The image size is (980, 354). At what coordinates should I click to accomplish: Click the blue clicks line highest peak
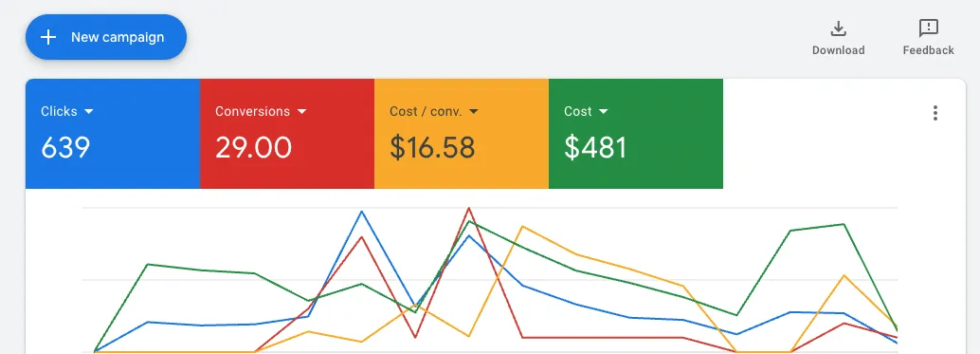(x=361, y=212)
